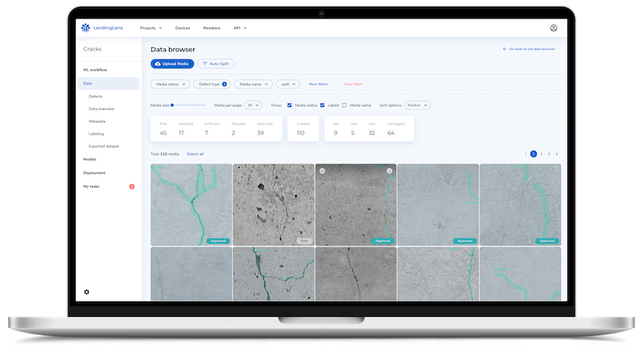Open Data overview in the sidebar
644x349 pixels.
click(x=101, y=109)
